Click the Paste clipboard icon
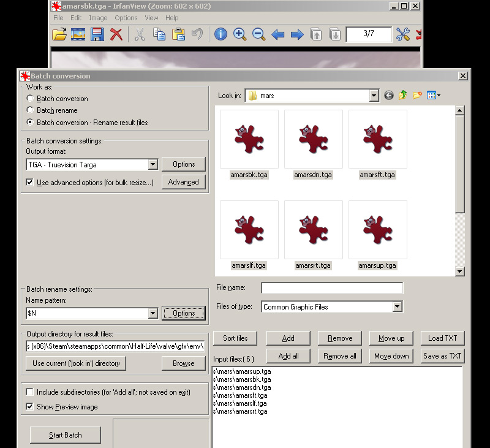 tap(178, 34)
